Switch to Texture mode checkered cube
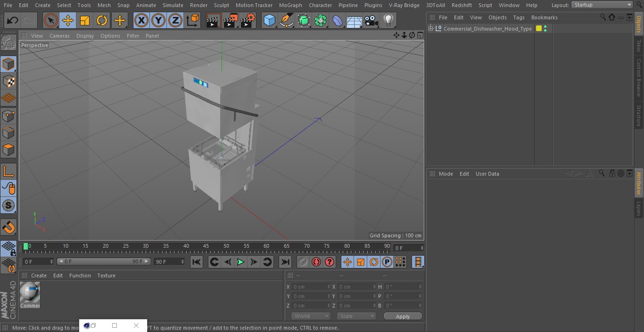This screenshot has height=332, width=644. tap(8, 81)
